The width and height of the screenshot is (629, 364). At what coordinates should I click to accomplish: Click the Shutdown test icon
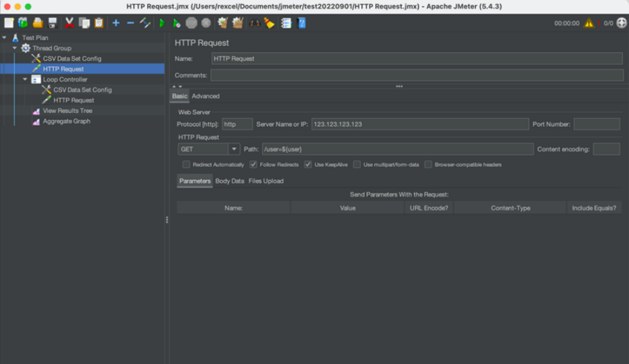(206, 23)
